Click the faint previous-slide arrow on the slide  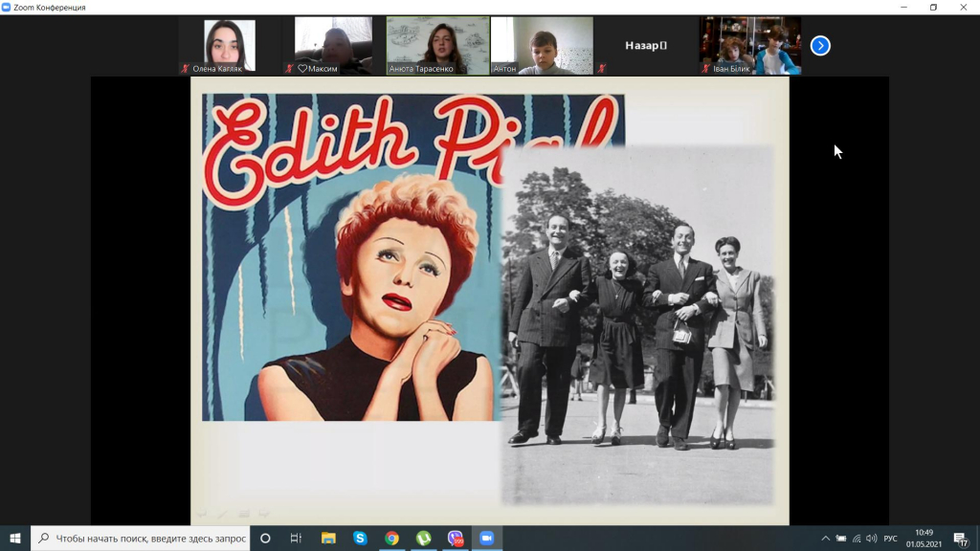[x=202, y=514]
